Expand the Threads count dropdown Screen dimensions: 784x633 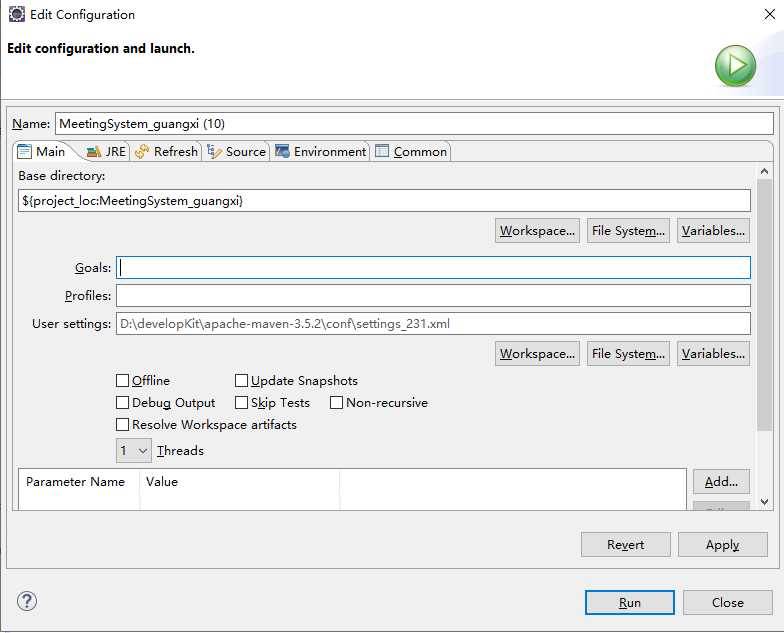tap(134, 450)
